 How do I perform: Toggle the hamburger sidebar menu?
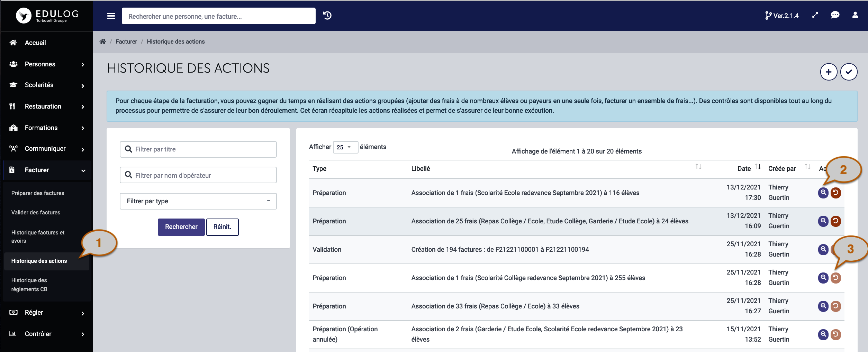[x=111, y=16]
